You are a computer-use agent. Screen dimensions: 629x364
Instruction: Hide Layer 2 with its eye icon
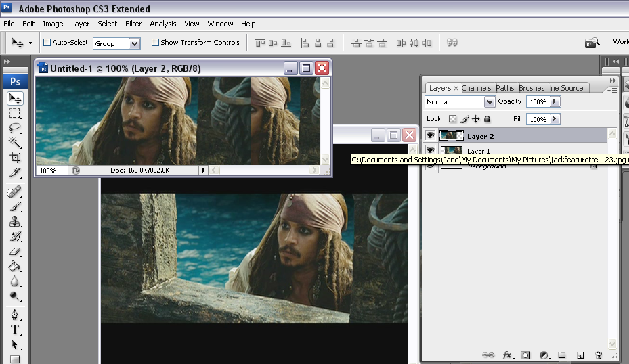[430, 136]
